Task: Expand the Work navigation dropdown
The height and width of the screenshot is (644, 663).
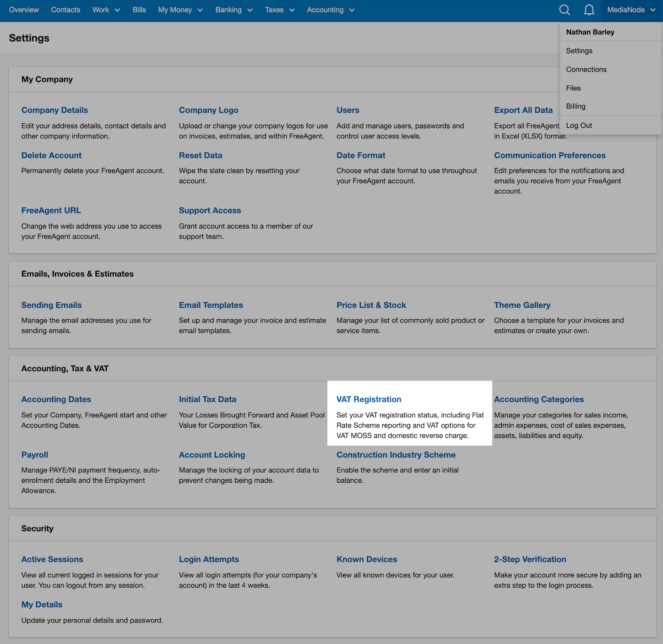Action: (x=105, y=10)
